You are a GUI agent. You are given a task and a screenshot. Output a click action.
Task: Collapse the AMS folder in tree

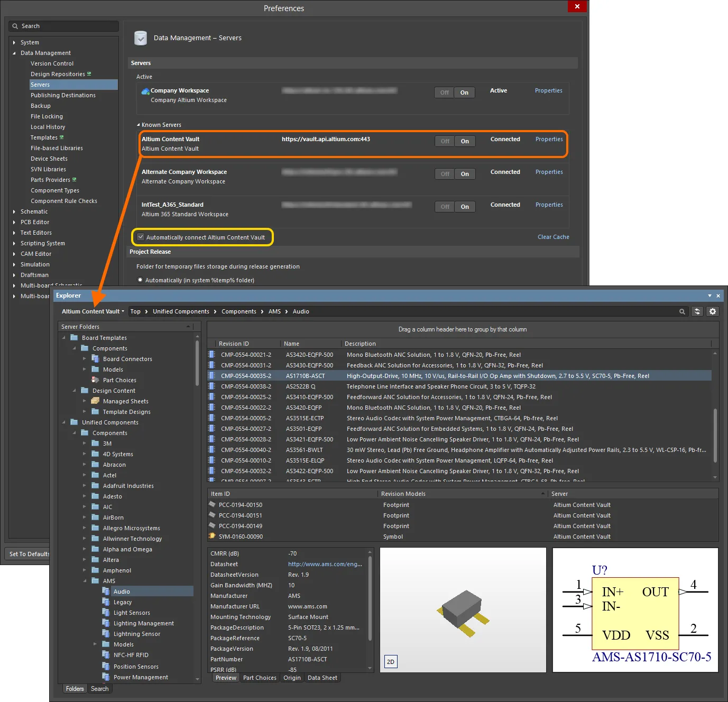coord(85,580)
